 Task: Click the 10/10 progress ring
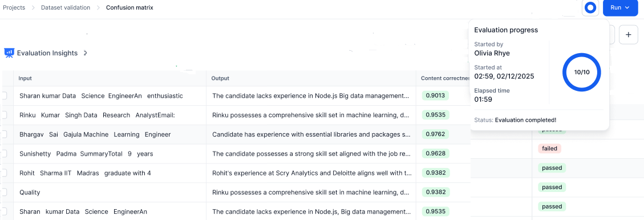click(582, 73)
